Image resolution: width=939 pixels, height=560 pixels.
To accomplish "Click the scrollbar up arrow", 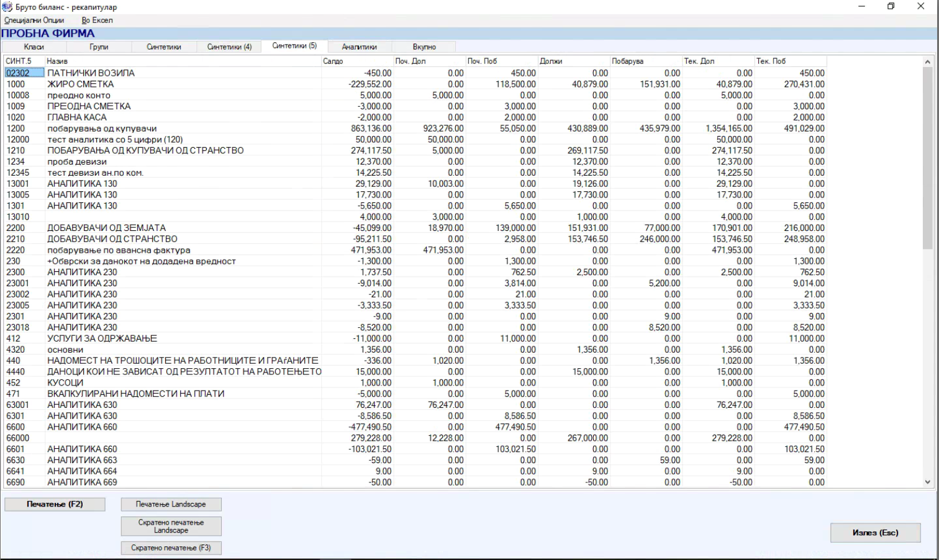I will [x=928, y=61].
